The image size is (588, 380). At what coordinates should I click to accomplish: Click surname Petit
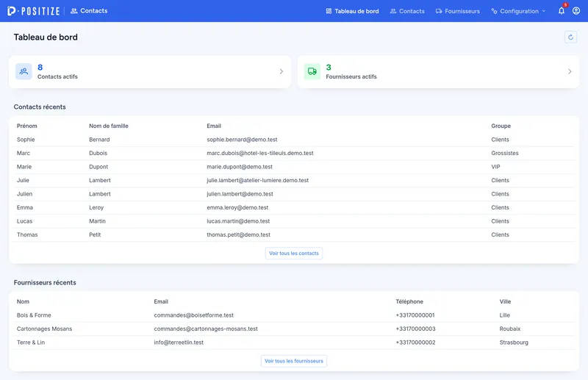[x=95, y=234]
